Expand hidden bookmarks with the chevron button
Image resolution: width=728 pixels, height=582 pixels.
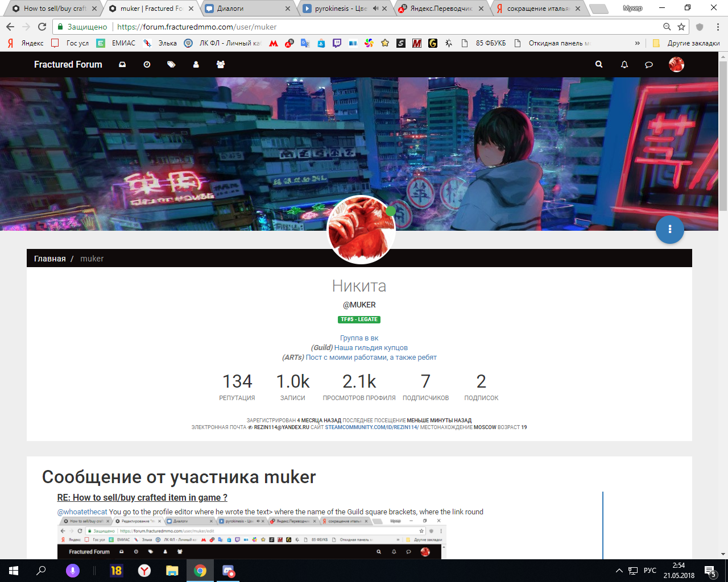[638, 43]
